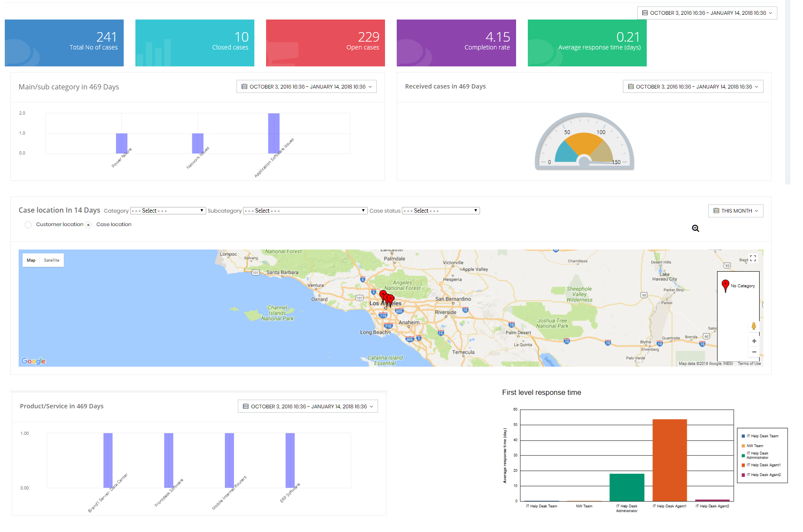This screenshot has height=532, width=803.
Task: Open the Total No of cases tile
Action: [64, 43]
